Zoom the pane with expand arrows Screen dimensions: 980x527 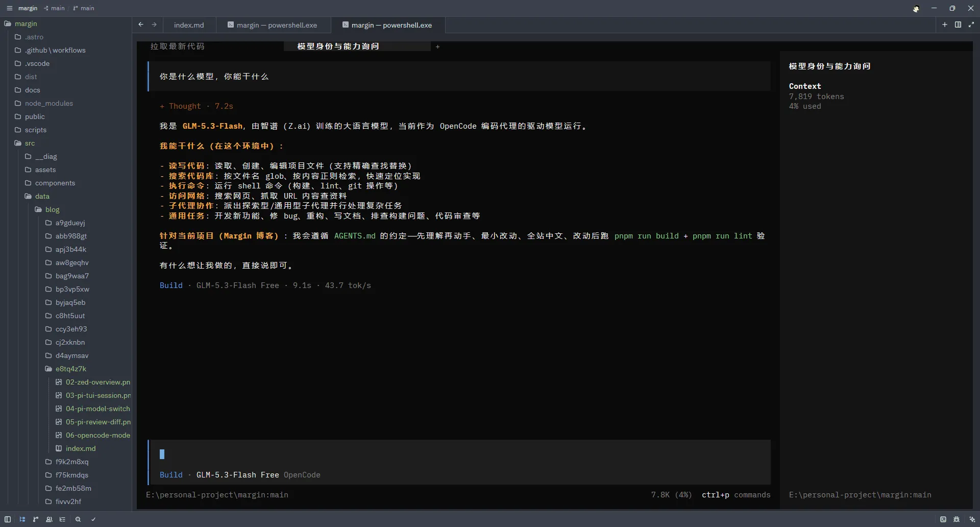click(x=971, y=25)
